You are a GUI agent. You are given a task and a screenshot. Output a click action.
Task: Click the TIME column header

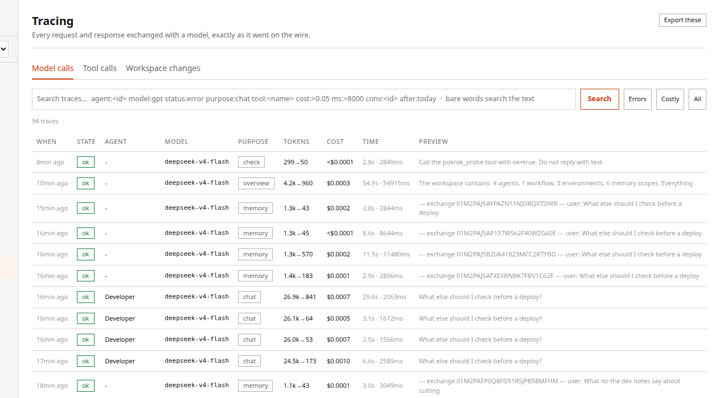coord(371,141)
